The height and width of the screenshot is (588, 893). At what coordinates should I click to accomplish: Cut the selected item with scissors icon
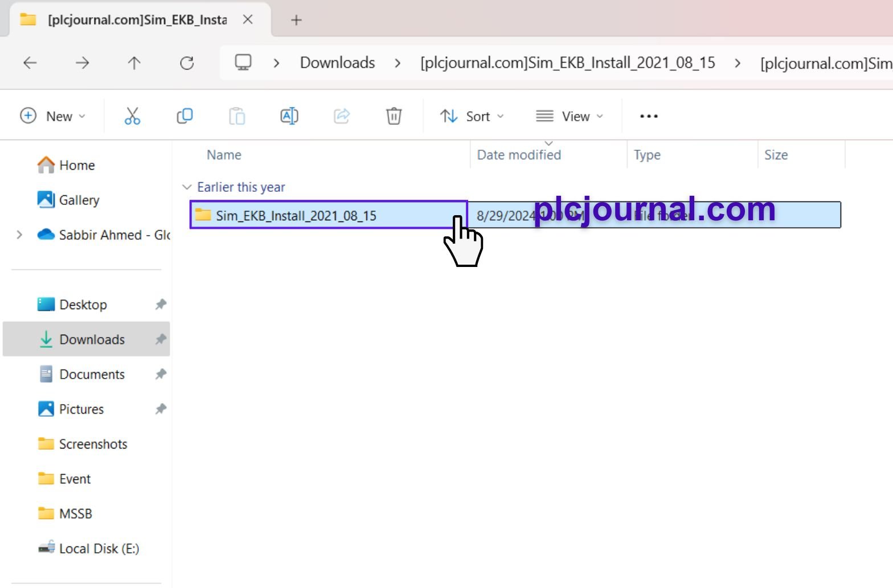(132, 116)
